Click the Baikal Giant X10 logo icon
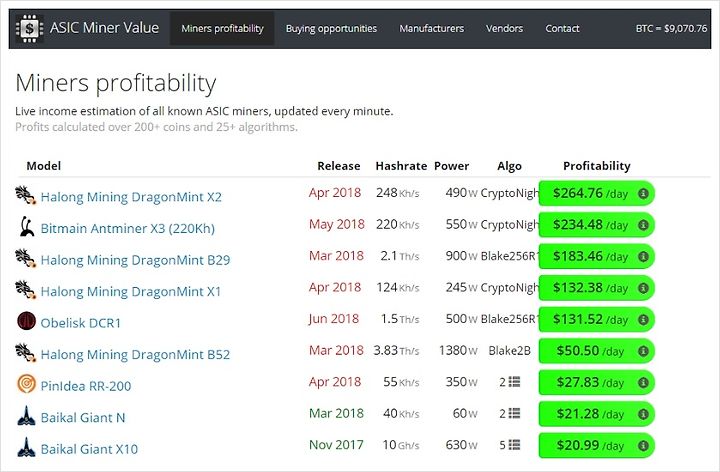This screenshot has height=472, width=720. click(x=26, y=447)
